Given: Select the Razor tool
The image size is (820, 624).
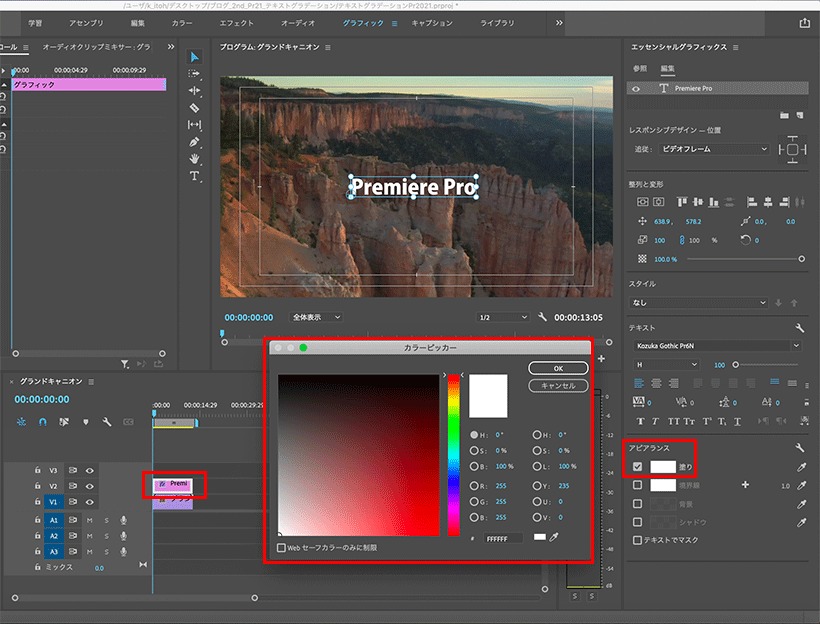Looking at the screenshot, I should pos(194,108).
